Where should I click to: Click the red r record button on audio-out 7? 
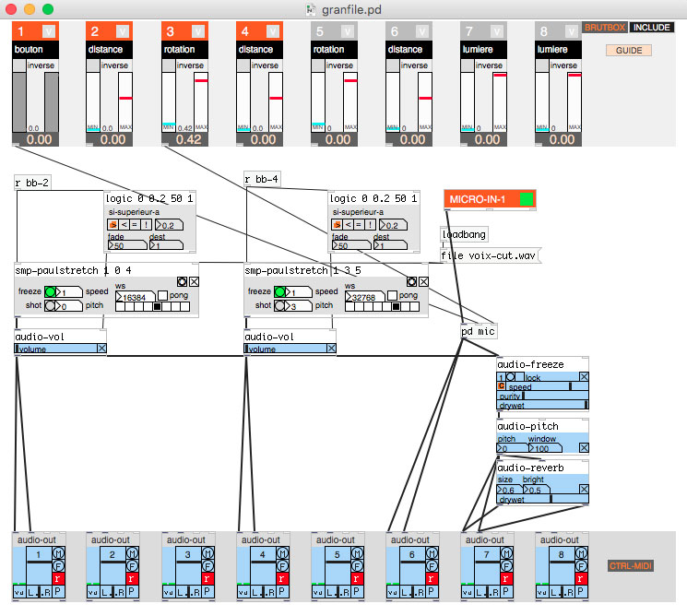(x=505, y=579)
